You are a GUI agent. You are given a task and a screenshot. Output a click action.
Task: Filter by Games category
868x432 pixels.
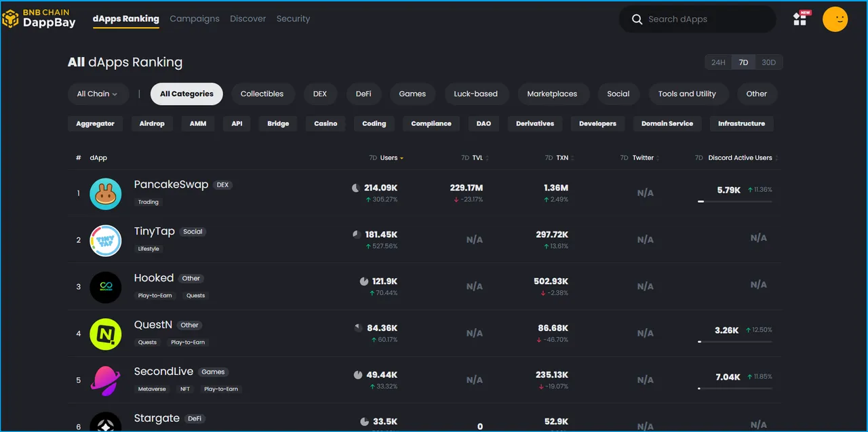pos(412,94)
